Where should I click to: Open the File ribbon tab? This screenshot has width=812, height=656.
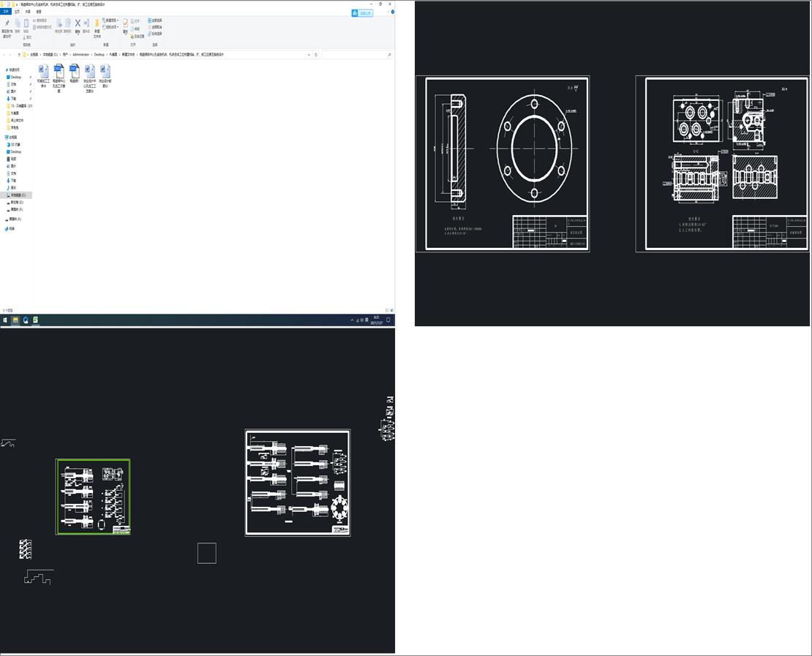(6, 12)
